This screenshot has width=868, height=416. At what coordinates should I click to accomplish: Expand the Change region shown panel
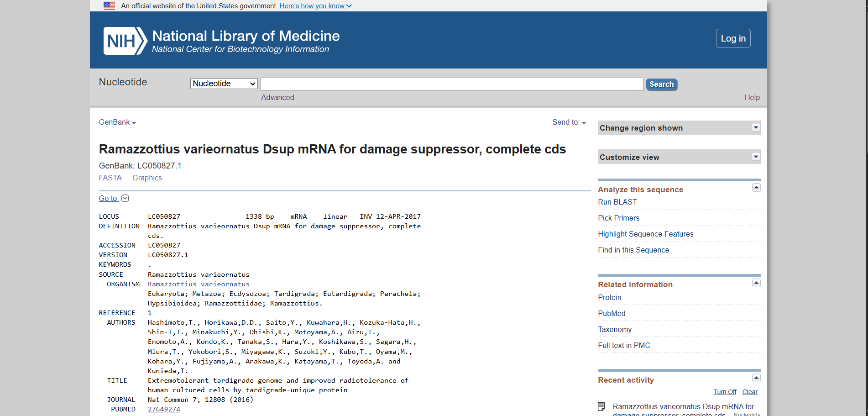[x=756, y=128]
